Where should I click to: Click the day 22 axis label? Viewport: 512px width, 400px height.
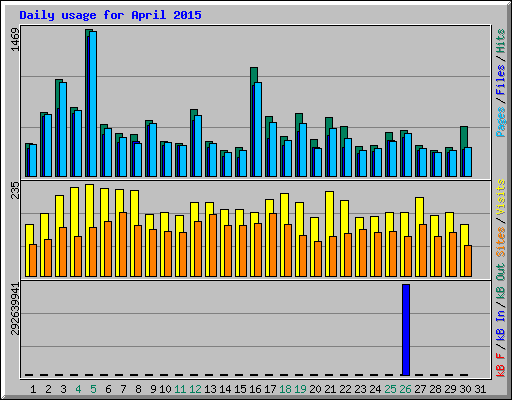tap(345, 389)
